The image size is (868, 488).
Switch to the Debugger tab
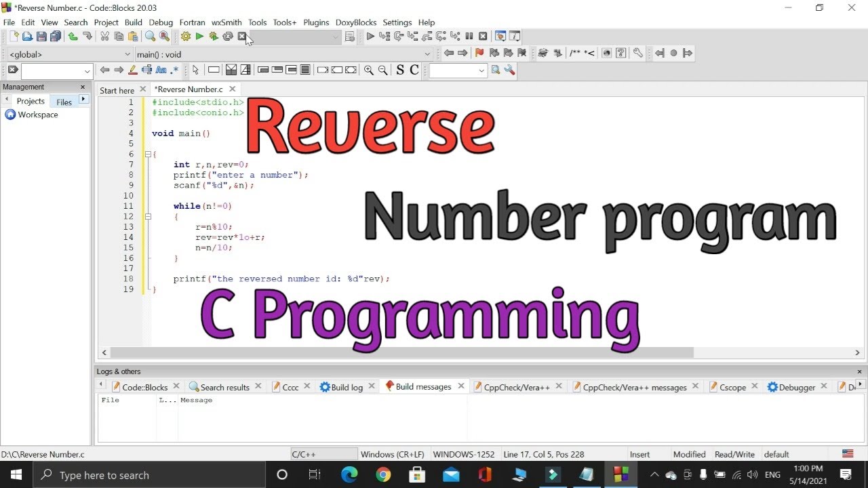pyautogui.click(x=797, y=387)
